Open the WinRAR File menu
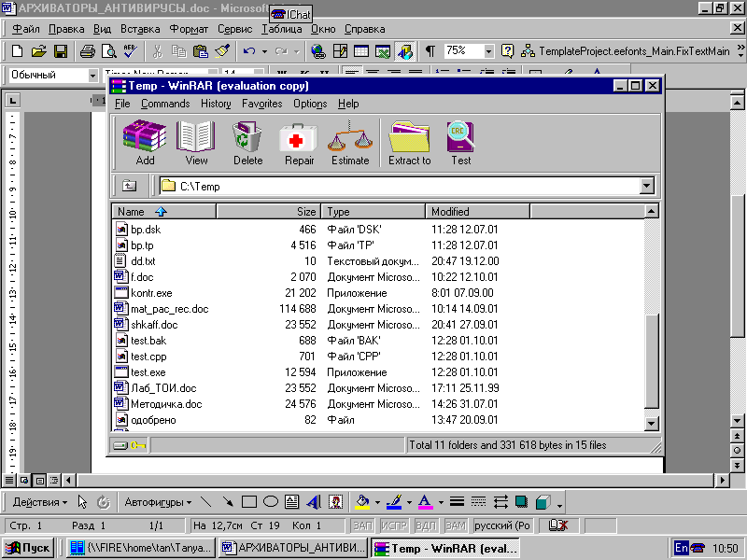Screen dimensions: 747x560 pos(122,104)
